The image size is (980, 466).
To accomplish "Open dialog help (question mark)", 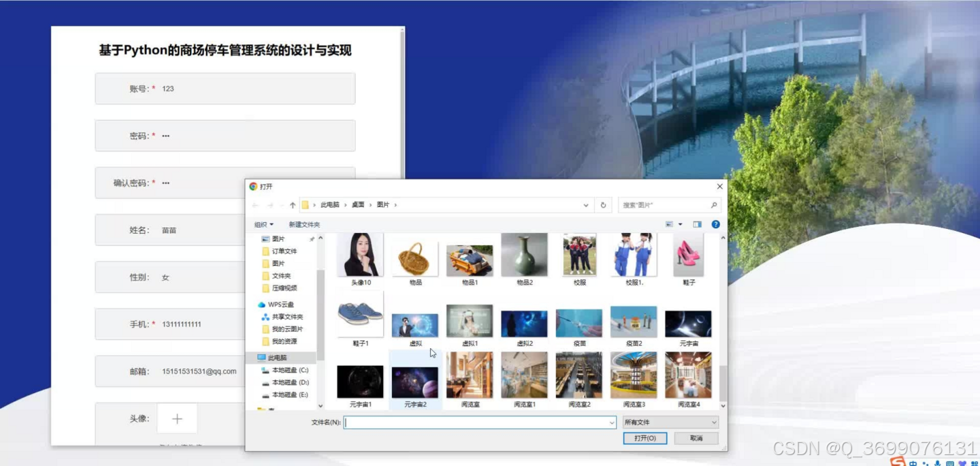I will pos(715,224).
